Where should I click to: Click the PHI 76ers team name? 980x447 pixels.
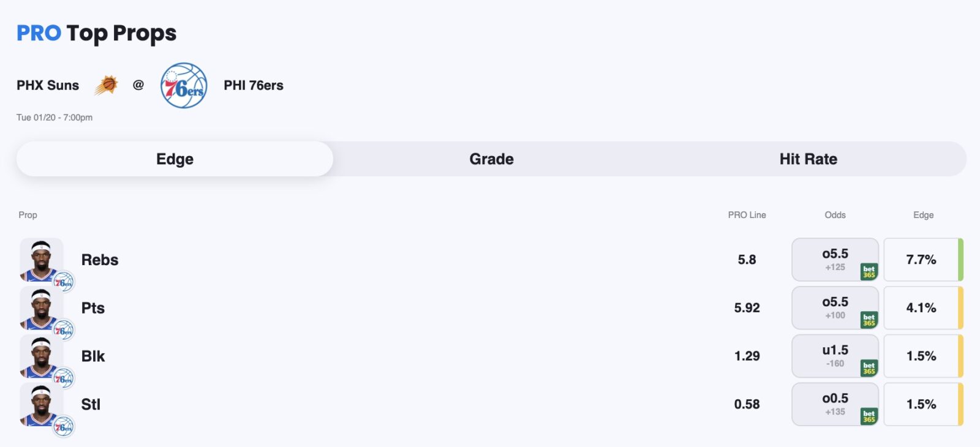click(254, 85)
